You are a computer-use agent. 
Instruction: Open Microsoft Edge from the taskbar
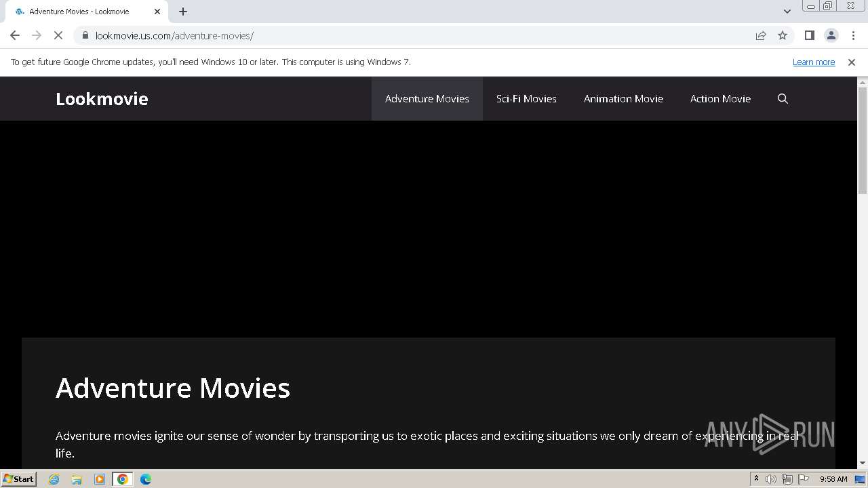point(146,479)
